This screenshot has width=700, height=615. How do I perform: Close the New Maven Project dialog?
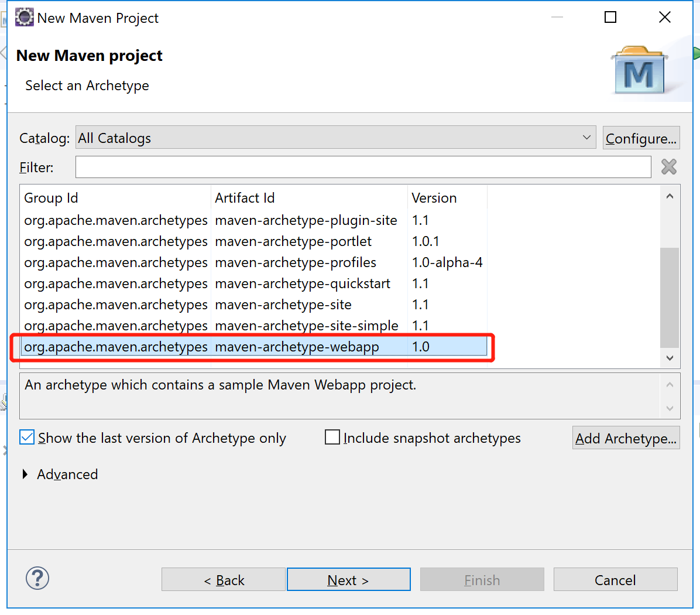point(664,18)
